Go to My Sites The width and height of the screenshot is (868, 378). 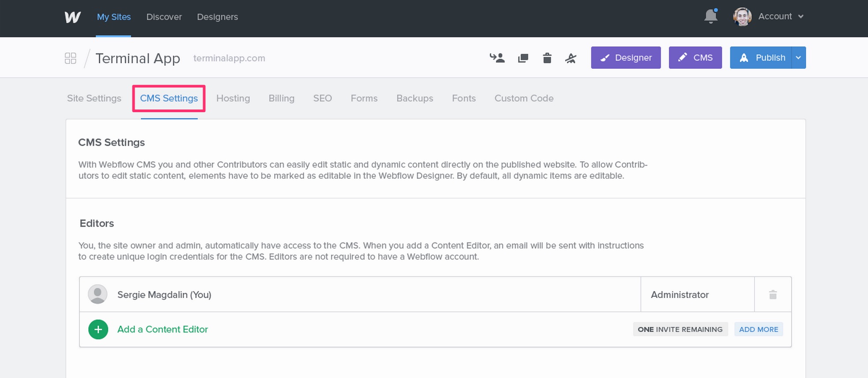click(x=114, y=17)
